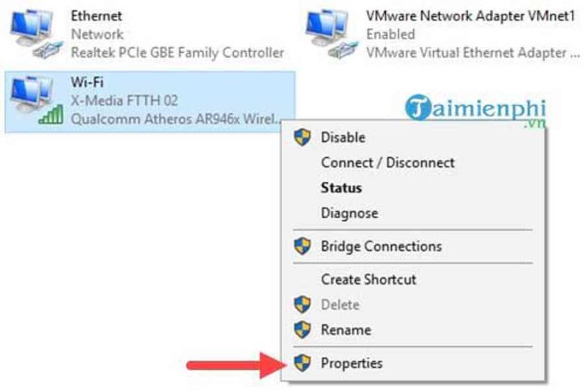The height and width of the screenshot is (392, 585).
Task: Select the Ethernet adapter icon
Action: tap(35, 34)
